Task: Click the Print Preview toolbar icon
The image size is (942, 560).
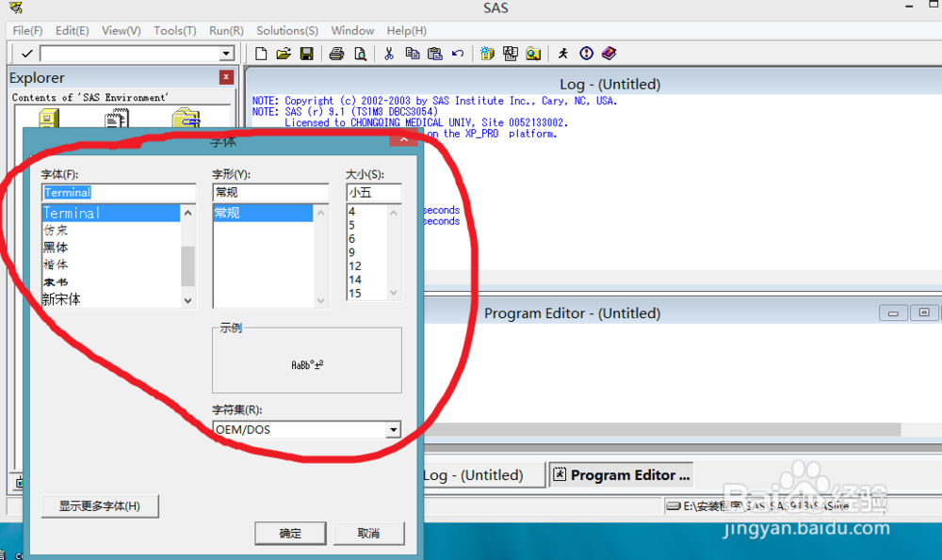Action: 360,54
